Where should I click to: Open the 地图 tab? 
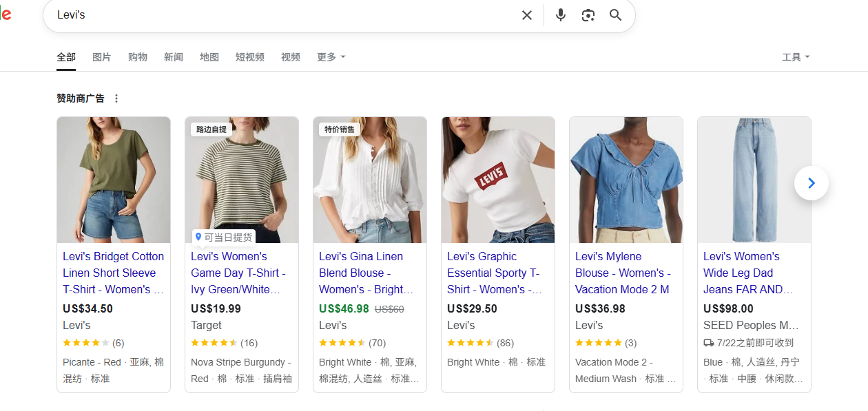[209, 57]
